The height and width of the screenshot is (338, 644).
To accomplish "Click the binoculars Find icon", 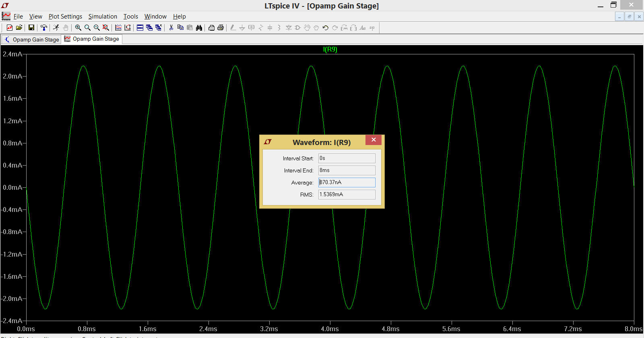I will pyautogui.click(x=199, y=27).
